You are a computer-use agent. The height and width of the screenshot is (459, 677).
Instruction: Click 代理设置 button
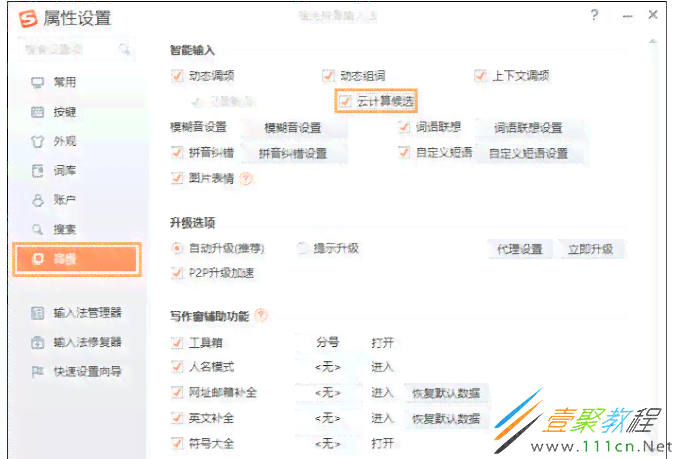point(520,249)
